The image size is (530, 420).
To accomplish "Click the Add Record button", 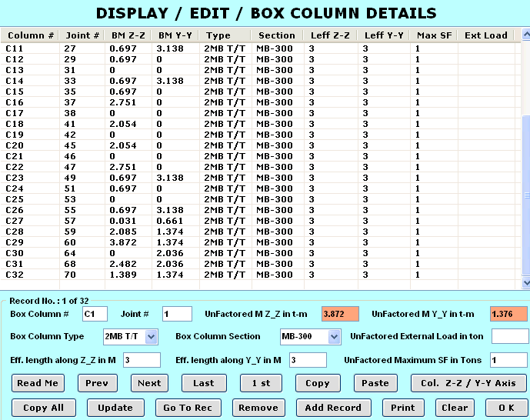I will (334, 408).
